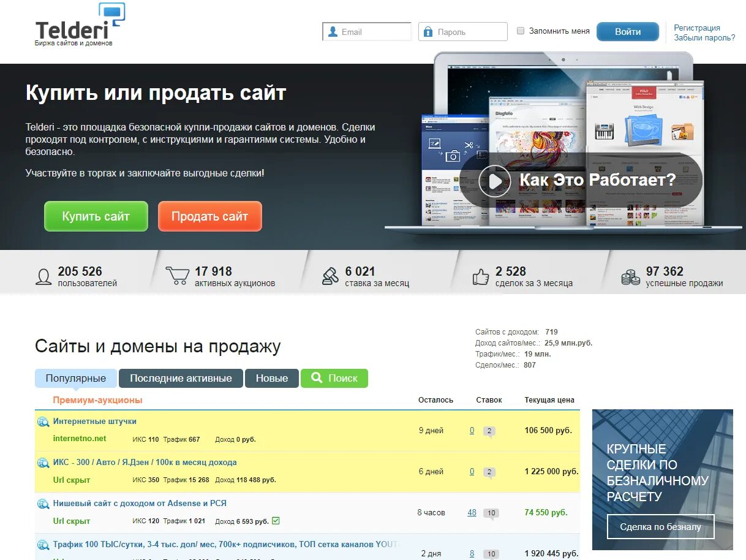
Task: Click the comment bubble 2 in ИКС - 300 row
Action: pos(489,472)
